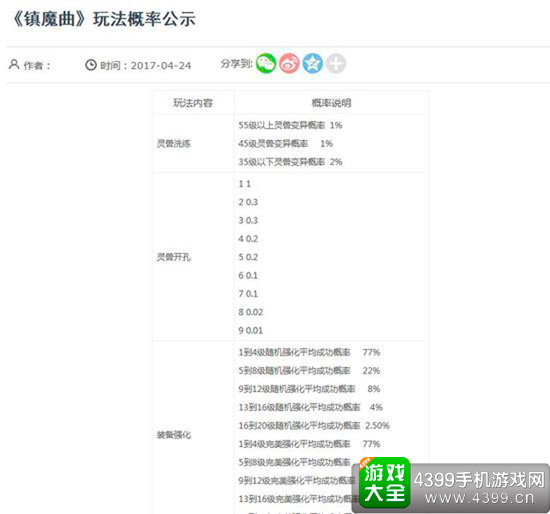Share the article to Weibo
Screen dimensions: 550x514
pos(289,64)
